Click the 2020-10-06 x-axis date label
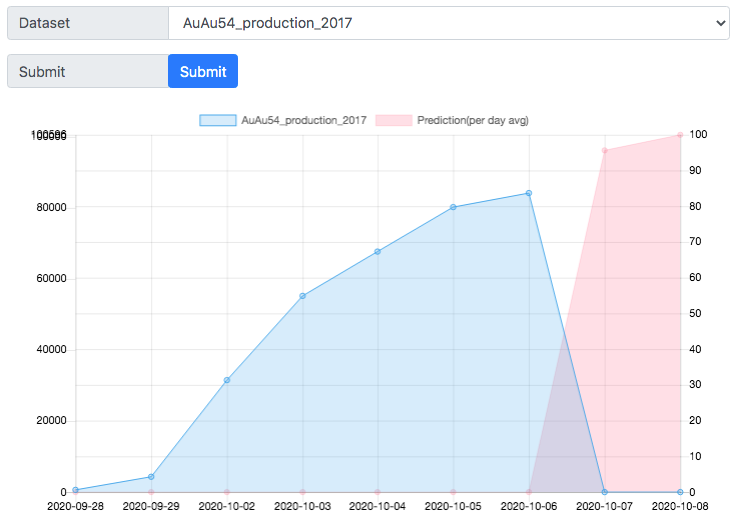The image size is (736, 521). tap(529, 506)
